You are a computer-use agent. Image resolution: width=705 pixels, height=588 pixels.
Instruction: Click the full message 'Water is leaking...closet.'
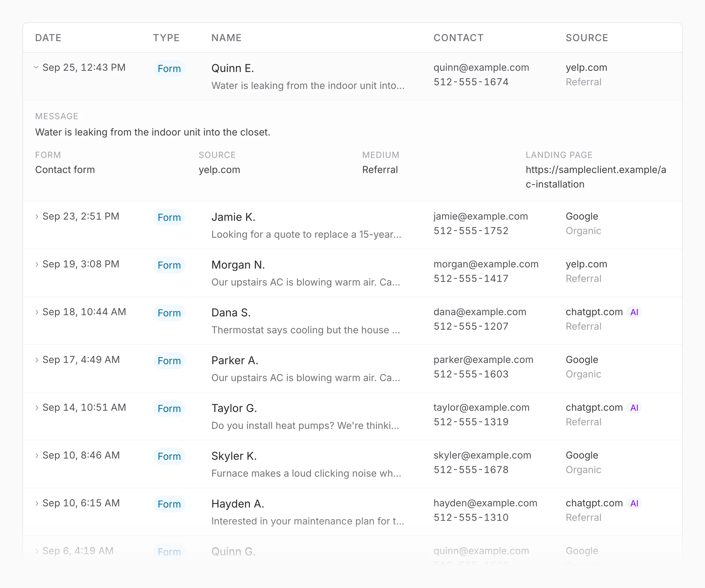click(153, 132)
